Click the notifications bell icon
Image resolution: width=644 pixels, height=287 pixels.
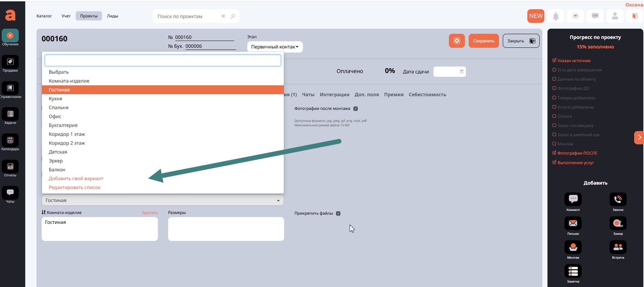point(556,16)
